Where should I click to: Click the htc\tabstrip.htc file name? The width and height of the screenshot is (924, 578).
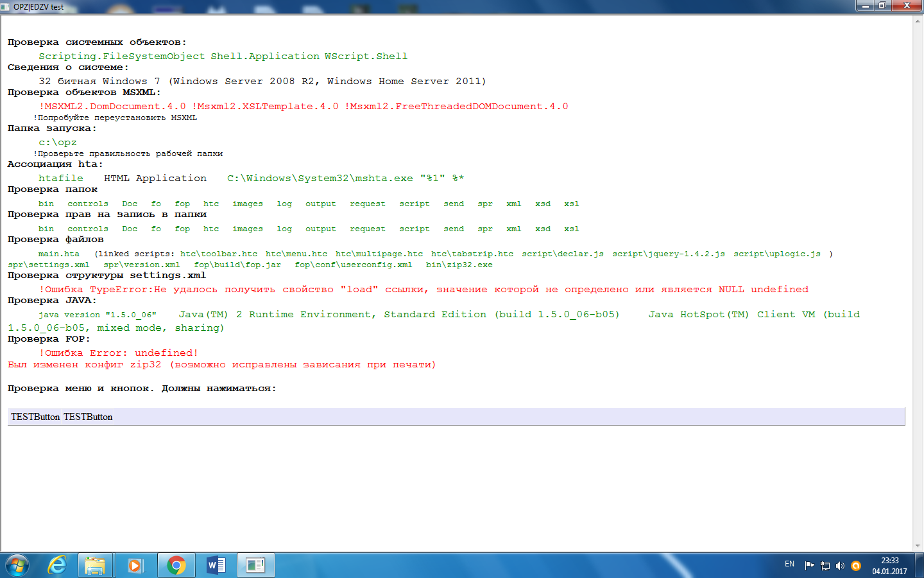[472, 254]
